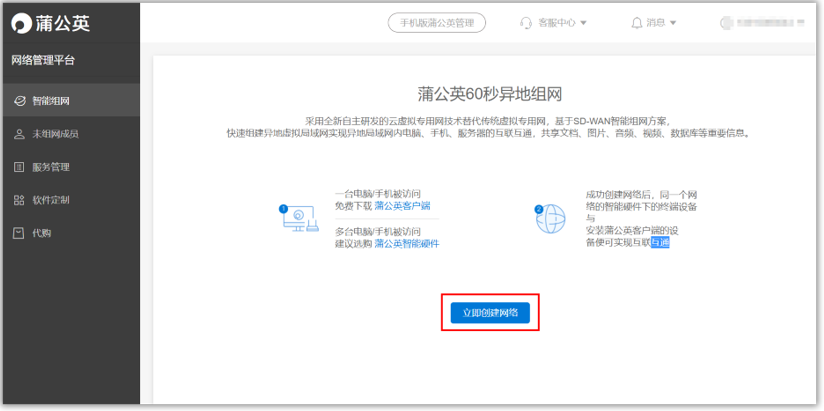Click the 代购 bag icon
Screen dimensions: 824x411
19,233
